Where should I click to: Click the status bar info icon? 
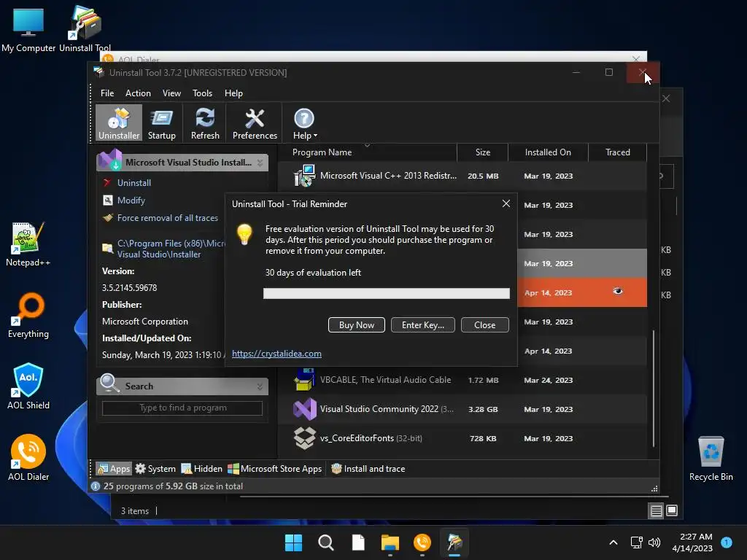[96, 486]
